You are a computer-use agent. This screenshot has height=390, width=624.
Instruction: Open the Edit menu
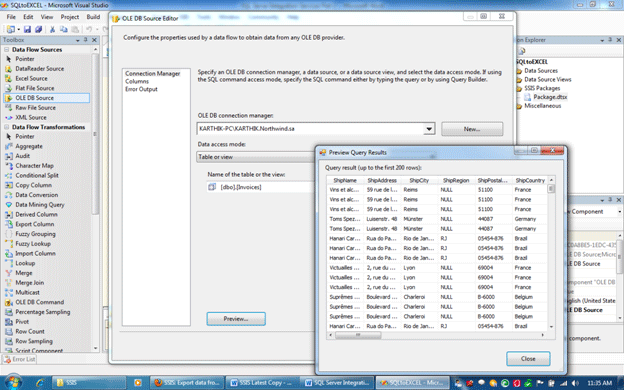[x=28, y=17]
